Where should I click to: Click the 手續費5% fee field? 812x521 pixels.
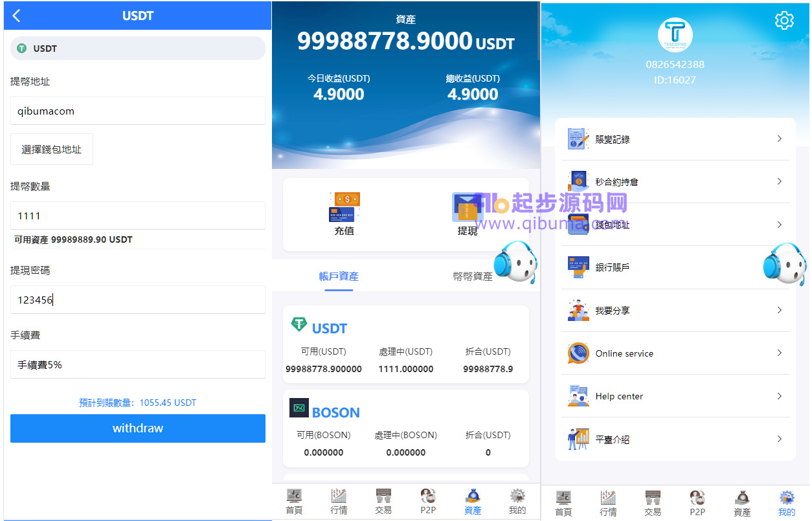tap(138, 364)
